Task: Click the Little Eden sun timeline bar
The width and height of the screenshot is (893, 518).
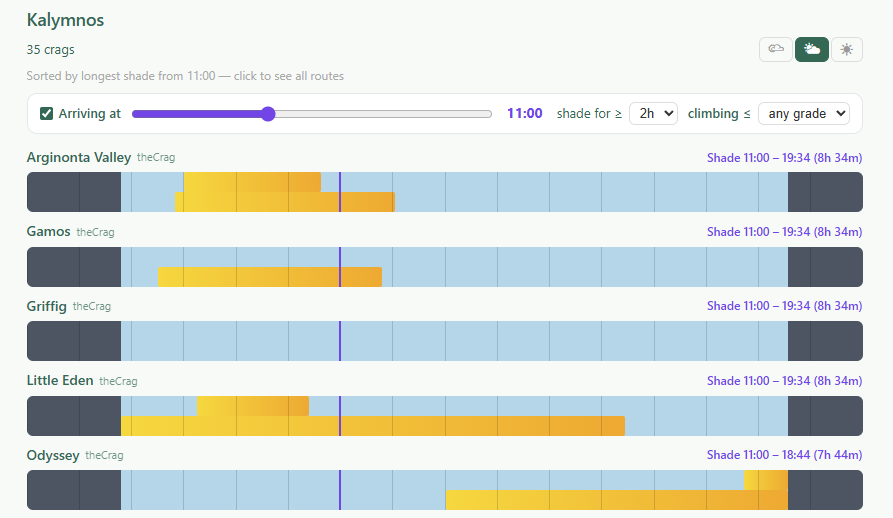Action: pos(445,416)
